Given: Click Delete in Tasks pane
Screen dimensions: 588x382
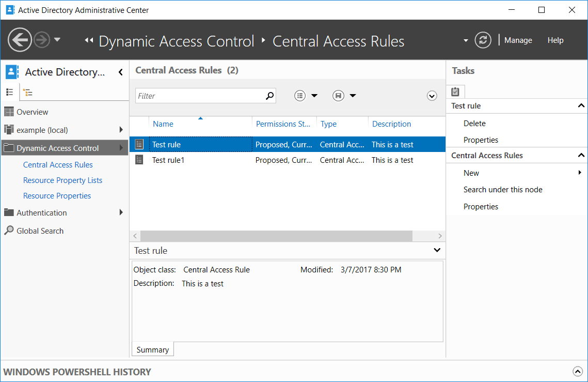Looking at the screenshot, I should point(474,123).
